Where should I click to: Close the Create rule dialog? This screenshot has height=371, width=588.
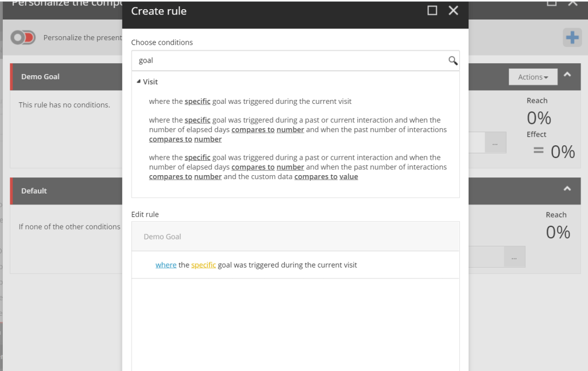454,10
